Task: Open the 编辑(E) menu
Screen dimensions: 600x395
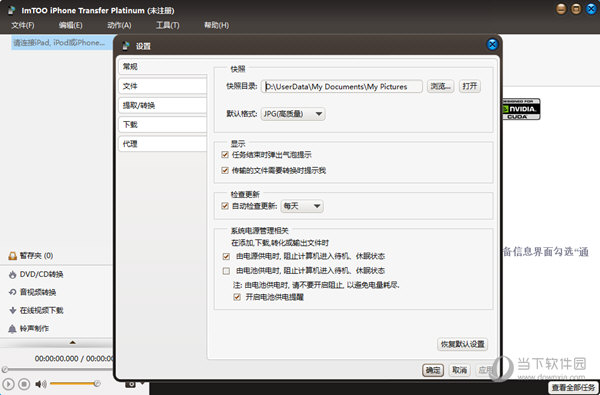Action: coord(70,25)
